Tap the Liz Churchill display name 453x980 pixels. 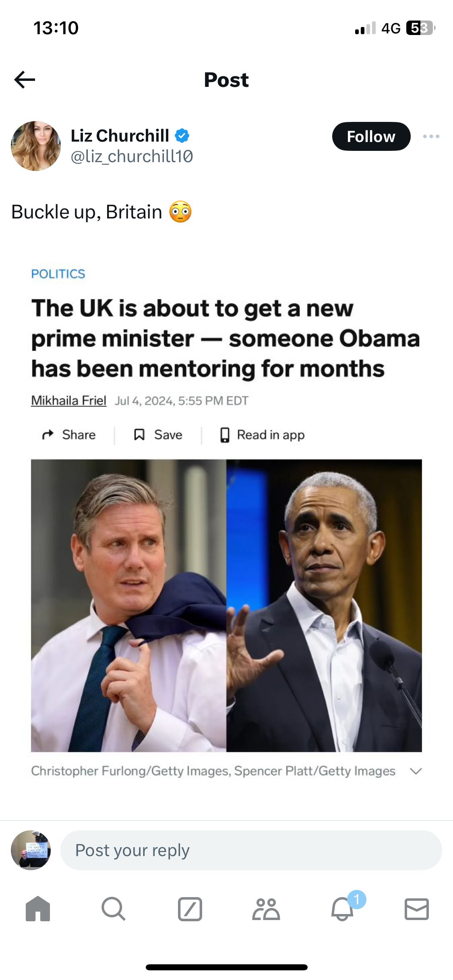click(x=120, y=136)
